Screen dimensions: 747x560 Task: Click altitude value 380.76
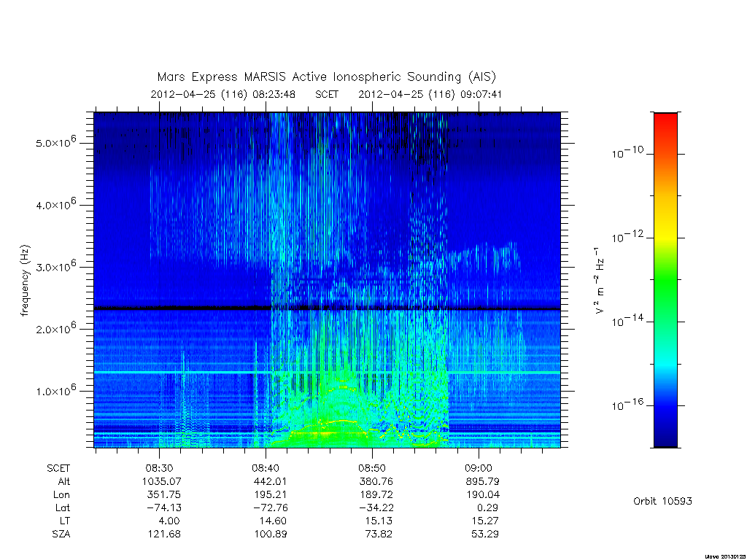(377, 481)
